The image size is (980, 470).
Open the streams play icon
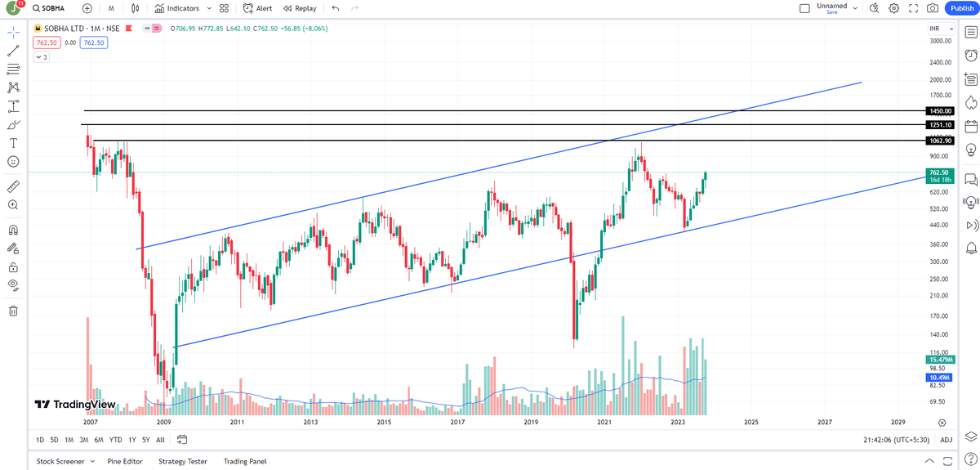pos(971,225)
